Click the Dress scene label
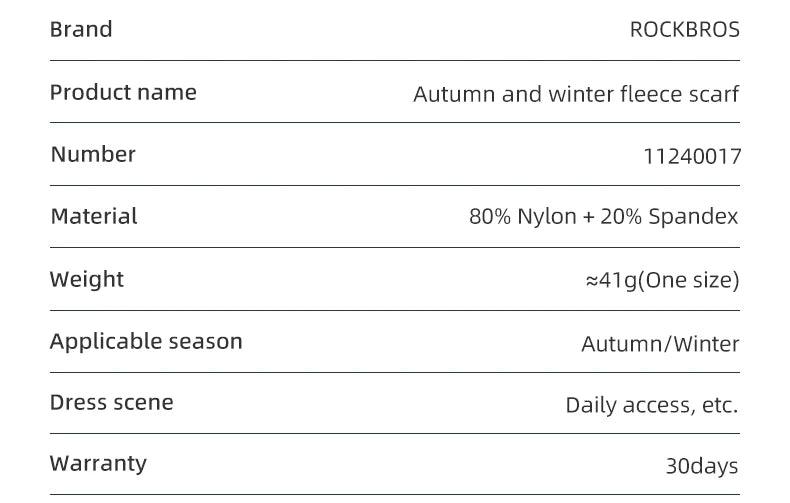This screenshot has height=503, width=790. (111, 403)
